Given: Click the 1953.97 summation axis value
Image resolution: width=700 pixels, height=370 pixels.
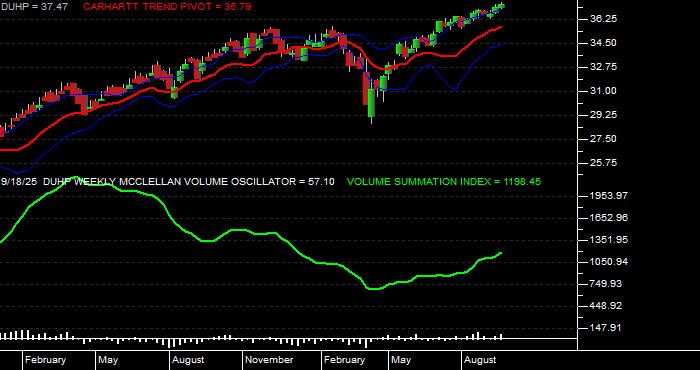Looking at the screenshot, I should tap(609, 196).
